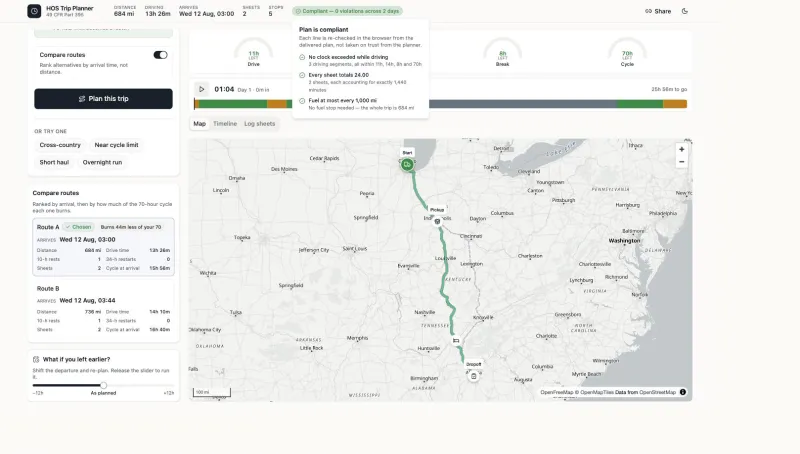Viewport: 800px width, 454px height.
Task: Click the Break hours left gauge
Action: [503, 52]
